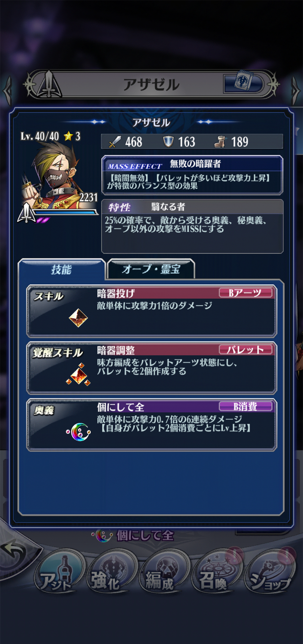303x644 pixels.
Task: Tap the B消費 tag on 個にして全
Action: coord(245,406)
